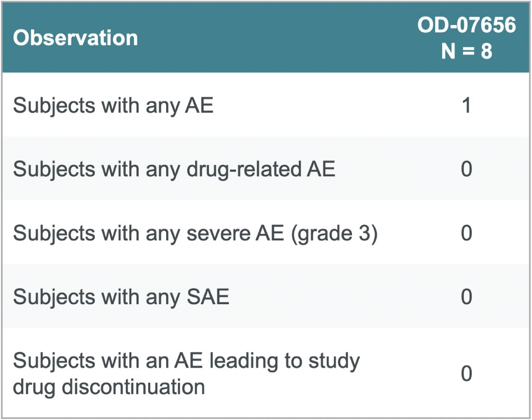
Task: Click the discontinuation row value 0
Action: (x=466, y=374)
